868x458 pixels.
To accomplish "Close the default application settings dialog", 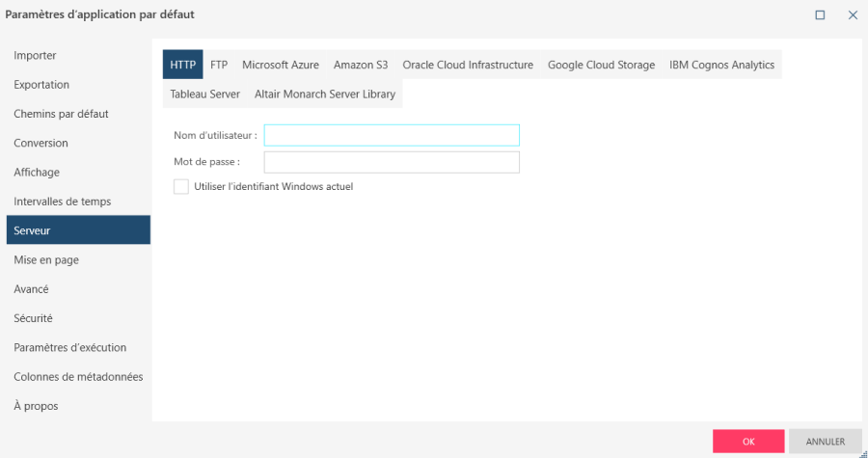I will coord(853,14).
